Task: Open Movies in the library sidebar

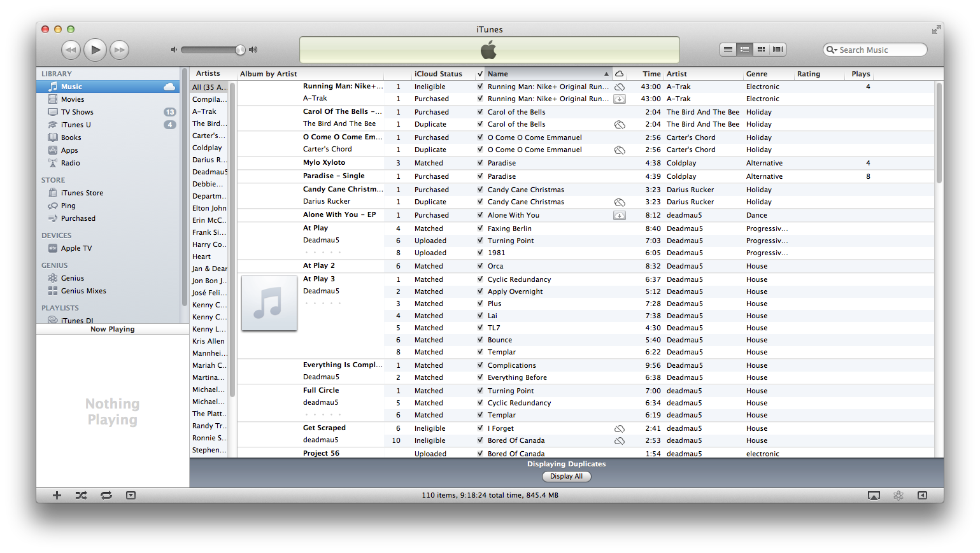Action: click(73, 99)
